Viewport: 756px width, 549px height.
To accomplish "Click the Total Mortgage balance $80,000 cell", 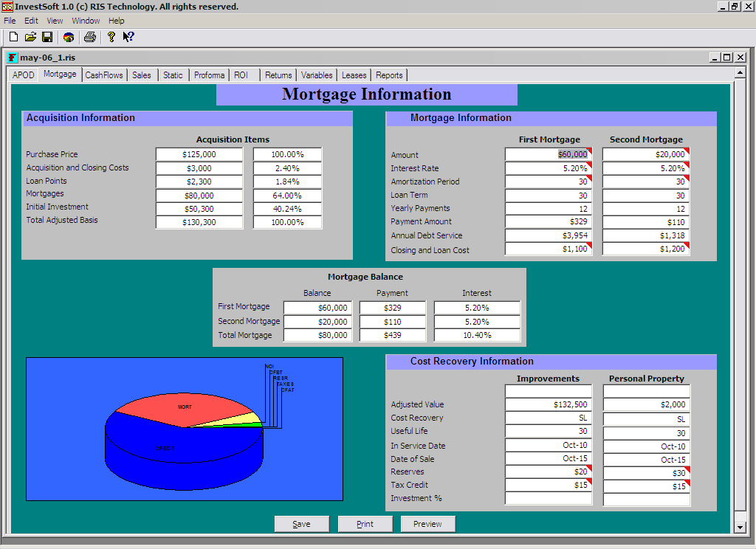I will [317, 335].
